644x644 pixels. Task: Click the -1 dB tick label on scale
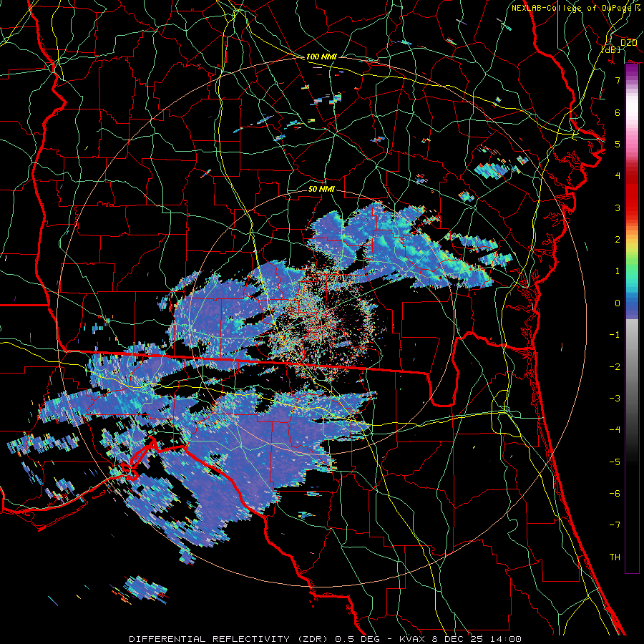click(x=615, y=335)
